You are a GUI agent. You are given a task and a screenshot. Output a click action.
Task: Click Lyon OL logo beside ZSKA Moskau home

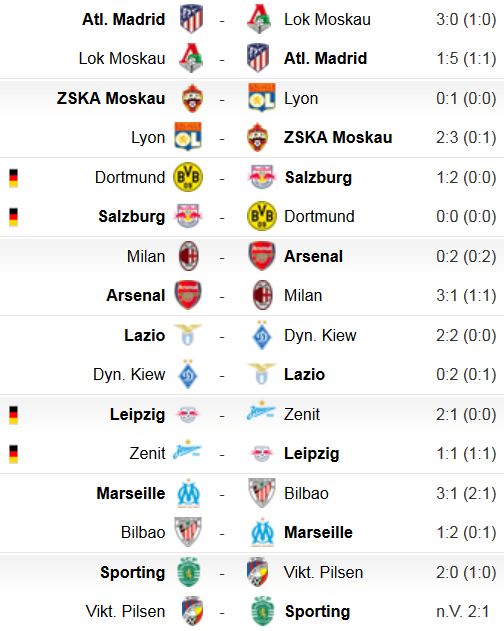pos(262,97)
